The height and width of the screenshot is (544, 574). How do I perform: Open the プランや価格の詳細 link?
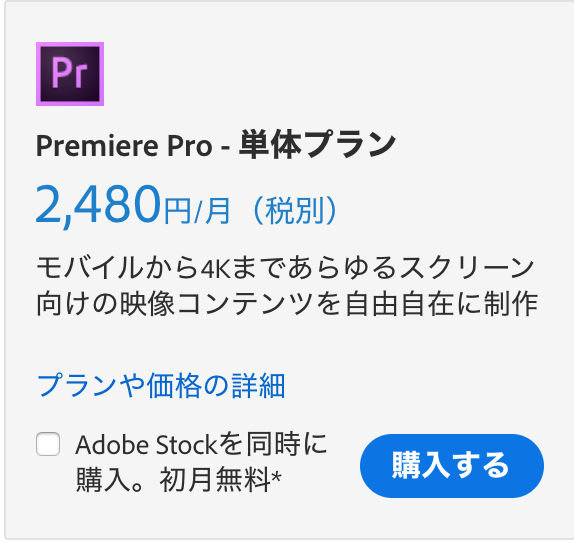tap(161, 386)
